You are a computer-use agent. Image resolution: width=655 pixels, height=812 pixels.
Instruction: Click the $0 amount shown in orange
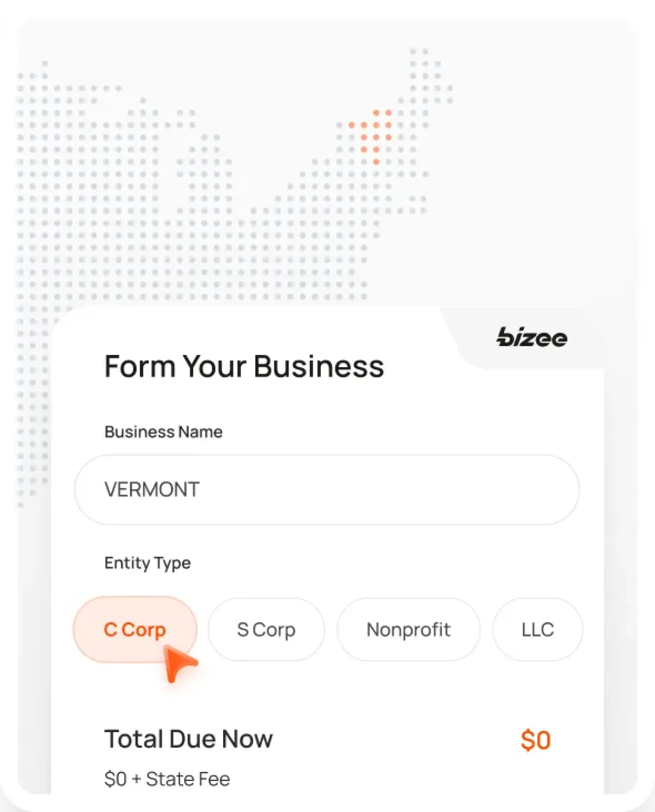pyautogui.click(x=536, y=738)
